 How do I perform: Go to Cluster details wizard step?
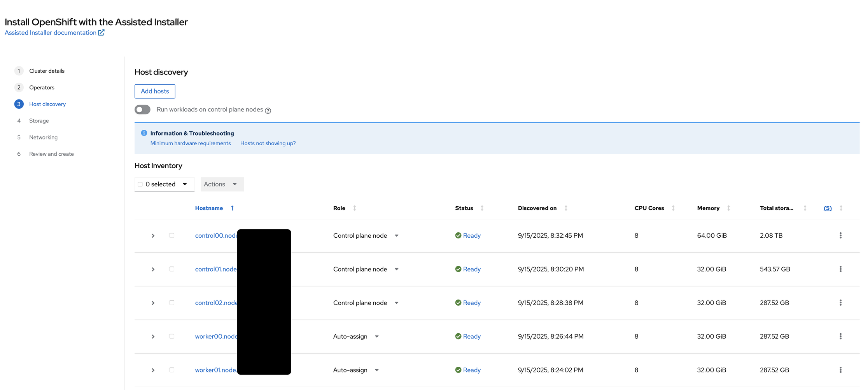(47, 71)
